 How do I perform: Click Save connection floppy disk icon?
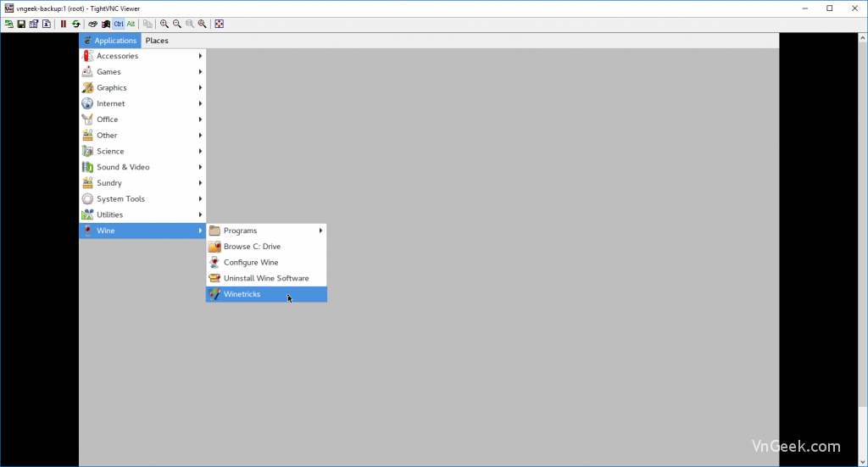tap(21, 24)
